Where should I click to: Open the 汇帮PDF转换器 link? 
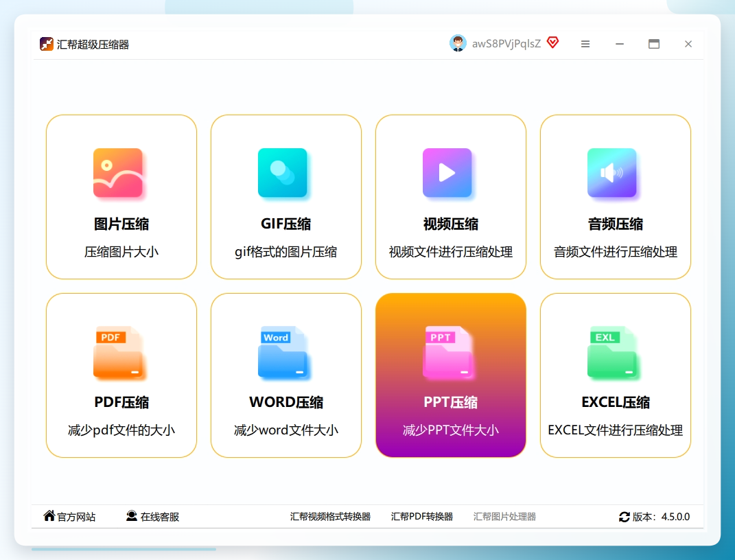(422, 516)
